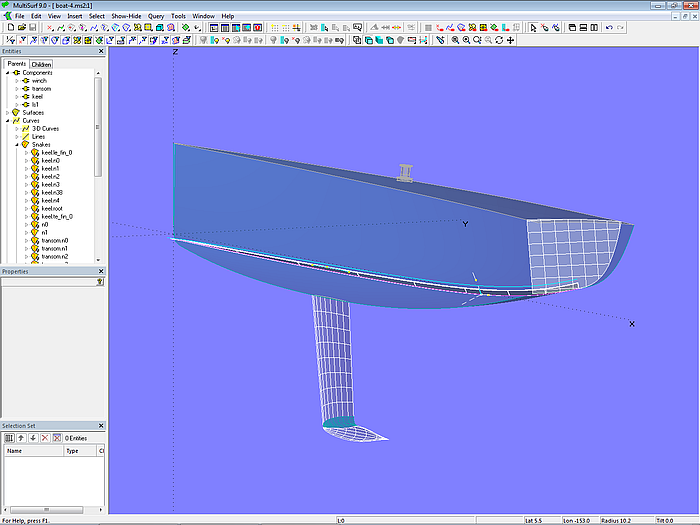Click the Pan view cross-arrows icon
This screenshot has height=525, width=700.
[x=511, y=40]
